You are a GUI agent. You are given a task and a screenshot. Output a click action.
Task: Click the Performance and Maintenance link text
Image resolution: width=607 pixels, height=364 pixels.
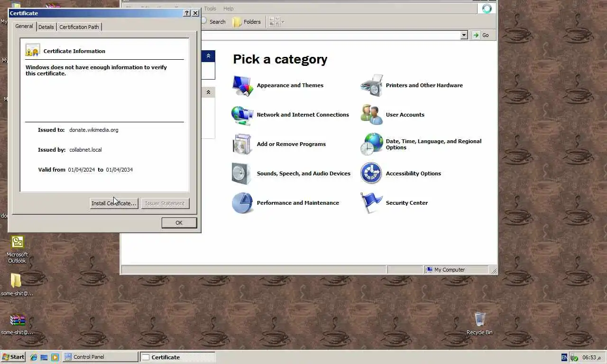click(x=298, y=203)
